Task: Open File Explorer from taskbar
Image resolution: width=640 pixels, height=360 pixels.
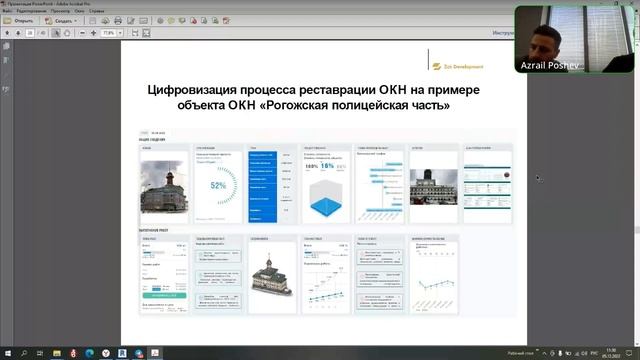Action: [x=57, y=353]
